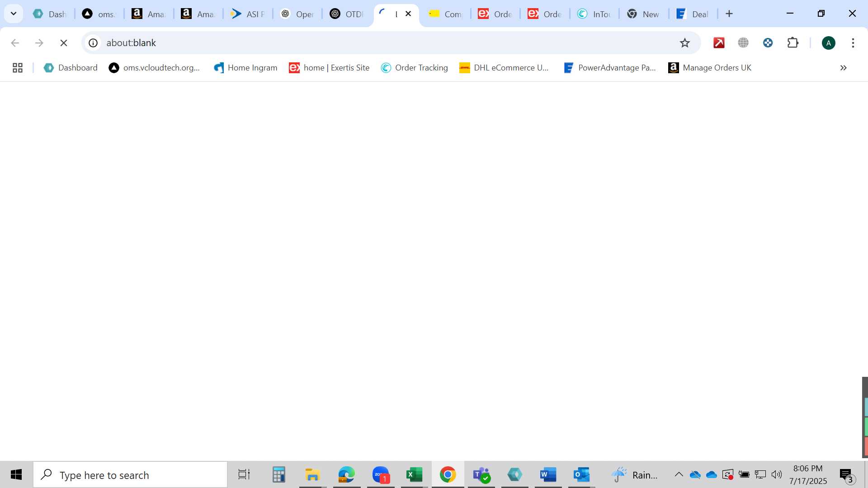Viewport: 868px width, 488px height.
Task: Switch to the OTD tab
Action: [347, 14]
